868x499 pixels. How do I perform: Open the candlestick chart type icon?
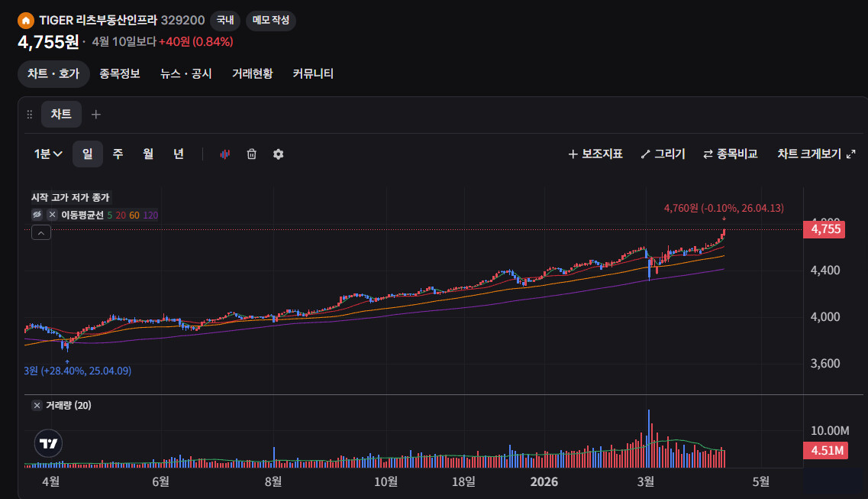click(224, 154)
